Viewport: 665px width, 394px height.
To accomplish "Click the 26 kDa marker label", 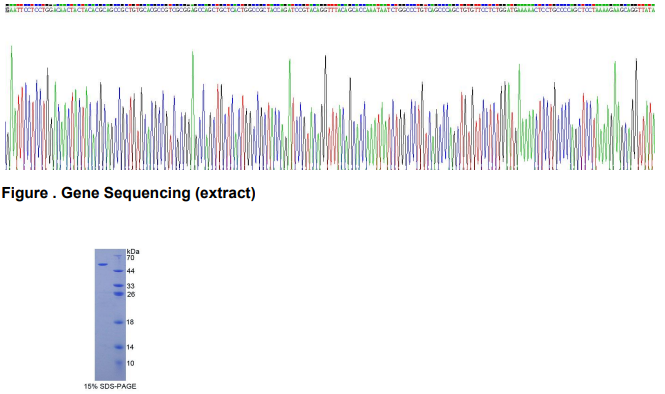I will pyautogui.click(x=131, y=294).
